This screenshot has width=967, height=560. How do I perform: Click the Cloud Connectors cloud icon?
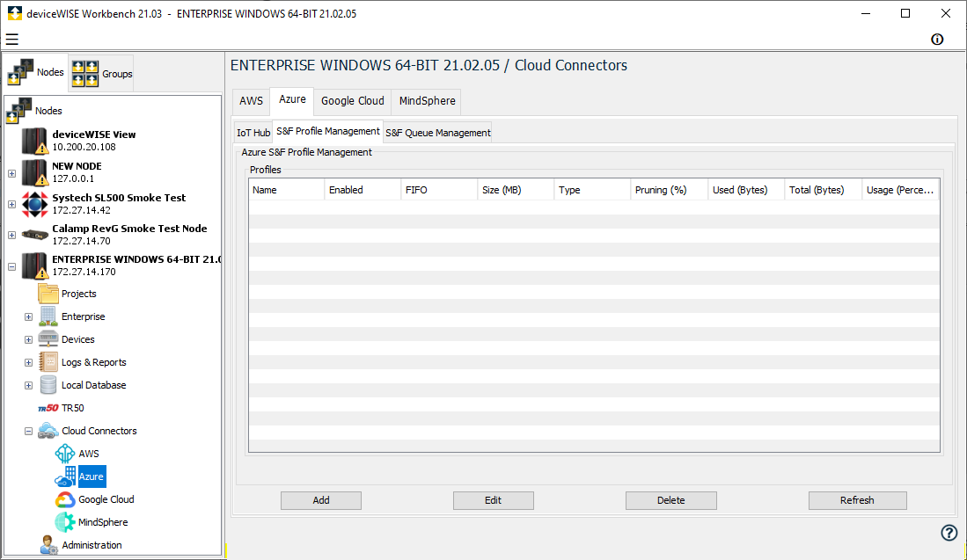(48, 431)
